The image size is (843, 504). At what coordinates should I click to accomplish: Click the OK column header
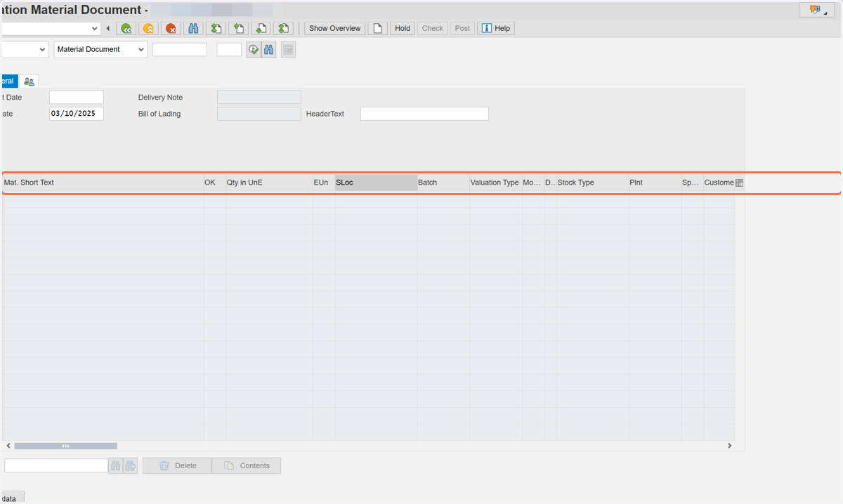[214, 183]
